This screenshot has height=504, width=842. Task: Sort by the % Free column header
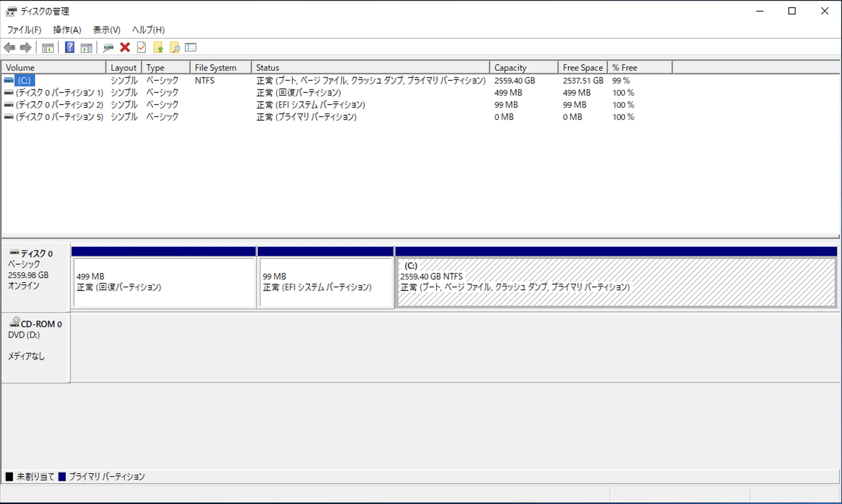pos(640,68)
